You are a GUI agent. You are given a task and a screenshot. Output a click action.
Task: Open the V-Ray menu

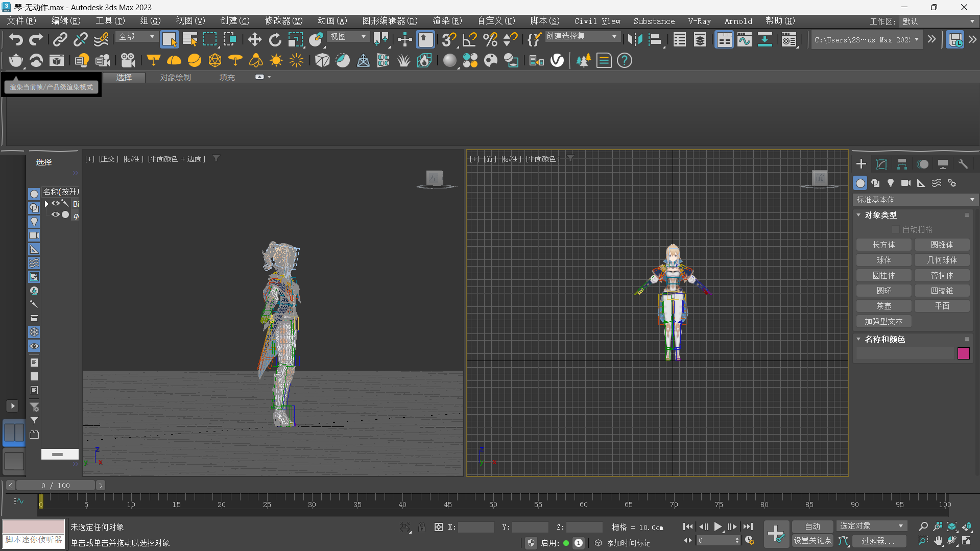coord(699,21)
